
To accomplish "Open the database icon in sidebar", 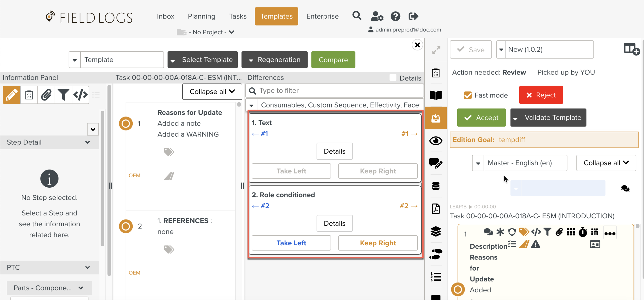I will (436, 186).
